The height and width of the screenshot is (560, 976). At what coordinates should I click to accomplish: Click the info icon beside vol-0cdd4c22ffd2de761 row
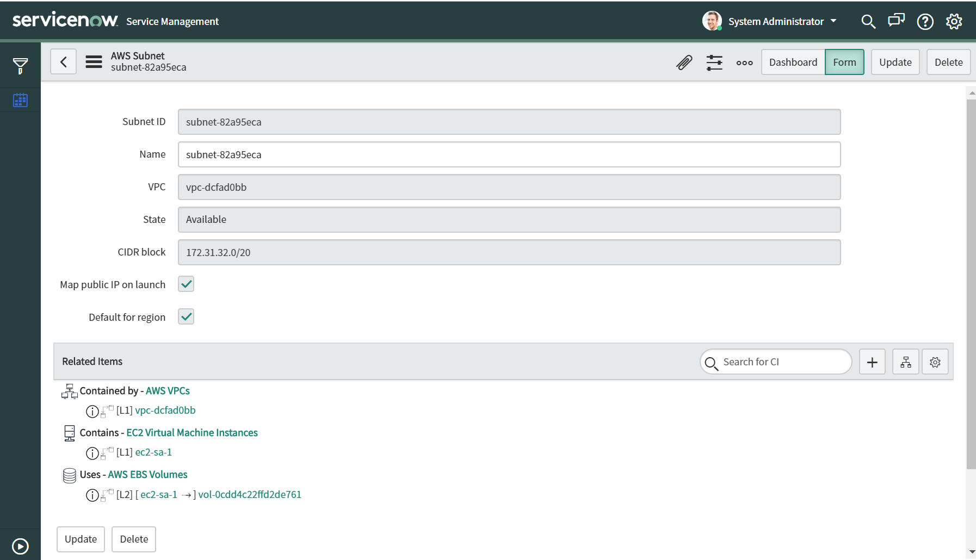pos(92,495)
